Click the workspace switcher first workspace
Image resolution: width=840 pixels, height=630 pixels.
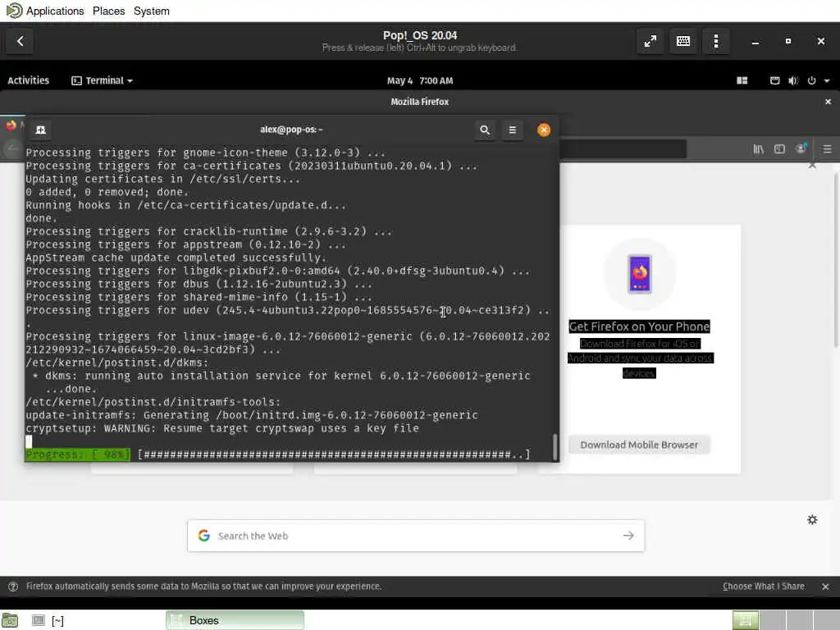[745, 620]
